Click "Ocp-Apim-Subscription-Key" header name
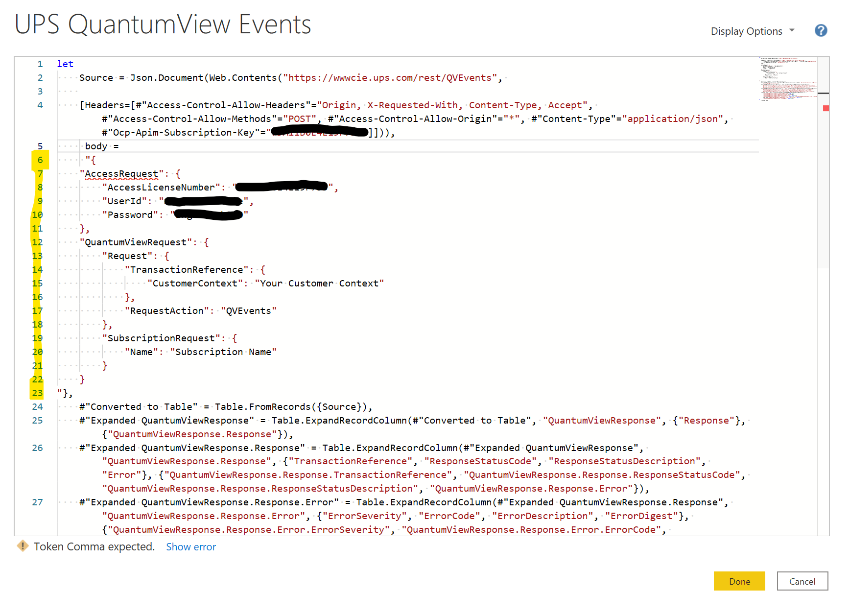This screenshot has width=849, height=616. pos(184,133)
